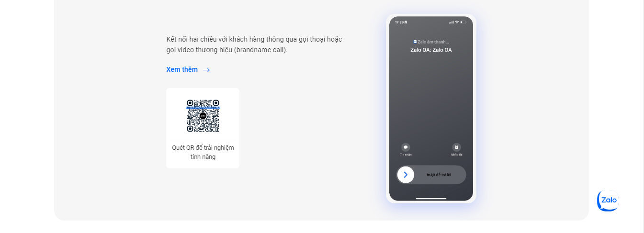Click the battery icon in phone status bar
Screen dimensions: 644x233
pyautogui.click(x=463, y=22)
